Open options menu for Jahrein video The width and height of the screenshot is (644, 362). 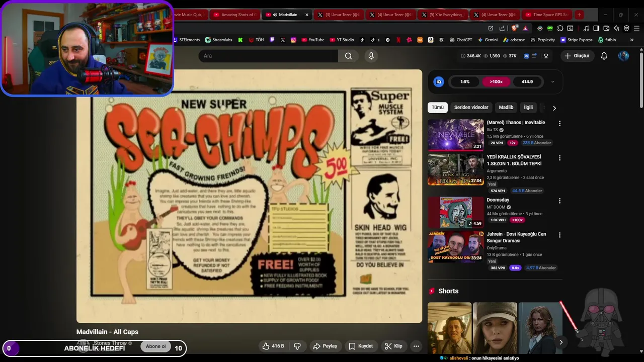[x=559, y=235]
